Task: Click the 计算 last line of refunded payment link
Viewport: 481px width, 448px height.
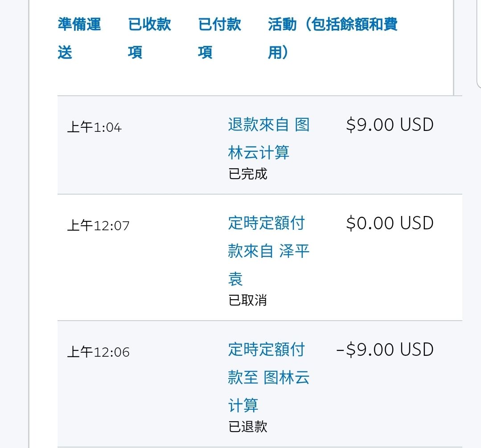Action: (243, 406)
